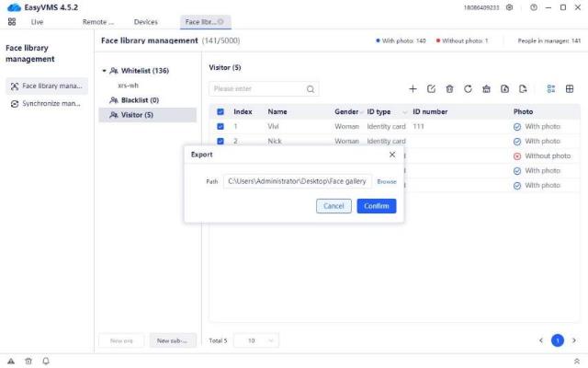Click the add person plus icon

click(413, 89)
